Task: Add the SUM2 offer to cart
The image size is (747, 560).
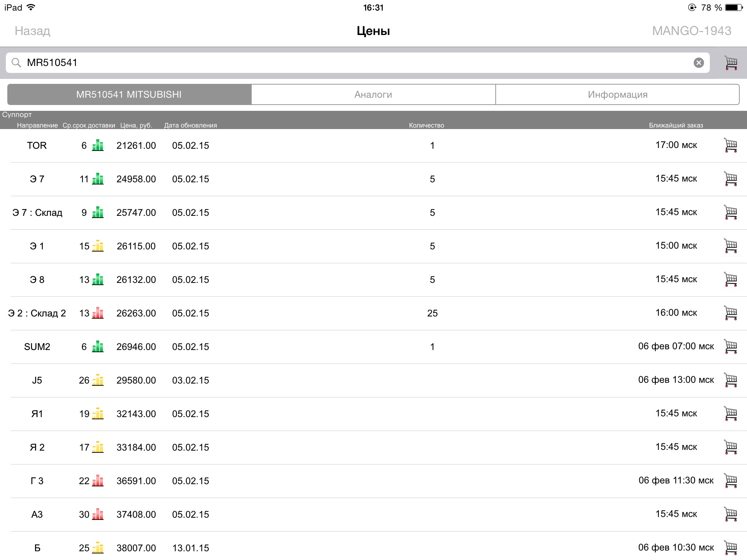Action: 730,346
